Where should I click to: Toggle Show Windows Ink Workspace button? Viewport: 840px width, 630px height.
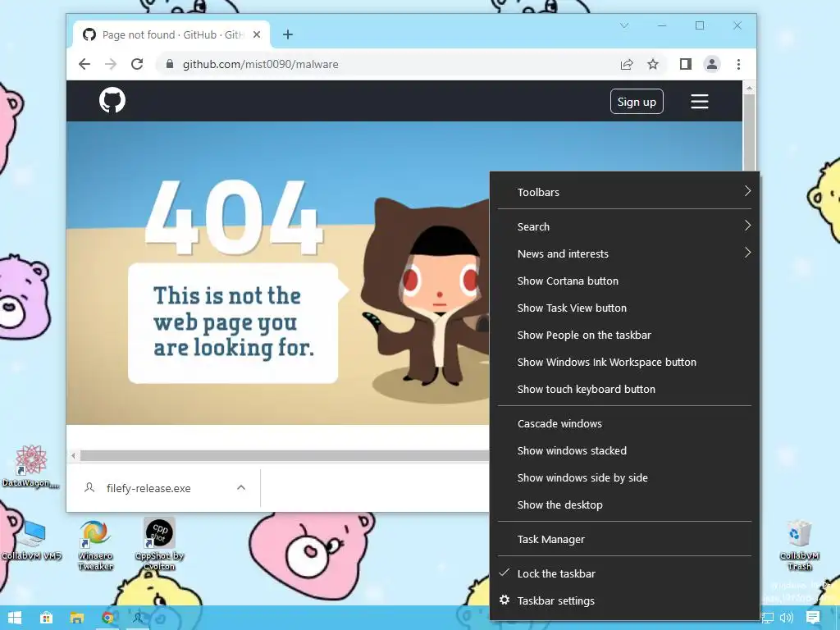click(624, 362)
